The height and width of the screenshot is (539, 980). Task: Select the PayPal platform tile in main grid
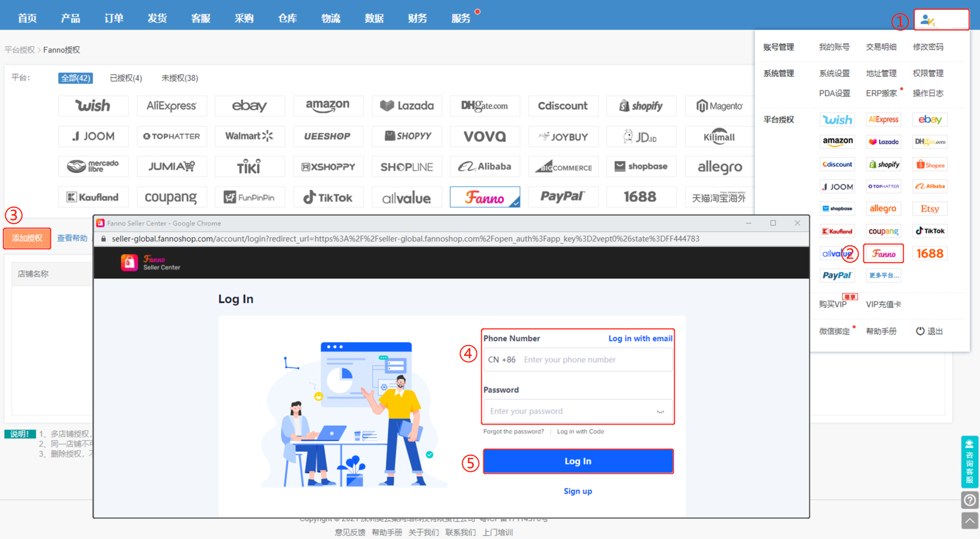coord(563,198)
